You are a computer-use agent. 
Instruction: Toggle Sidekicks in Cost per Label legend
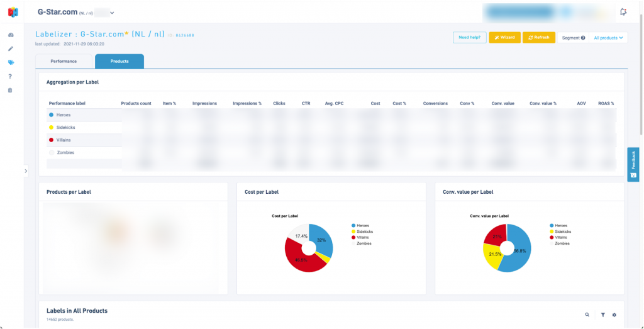[x=362, y=231]
